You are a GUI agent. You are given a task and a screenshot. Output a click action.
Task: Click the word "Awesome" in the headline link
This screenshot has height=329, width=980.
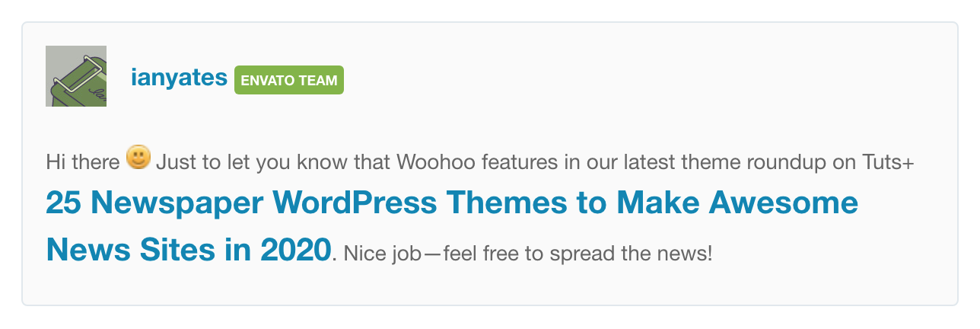tap(784, 203)
